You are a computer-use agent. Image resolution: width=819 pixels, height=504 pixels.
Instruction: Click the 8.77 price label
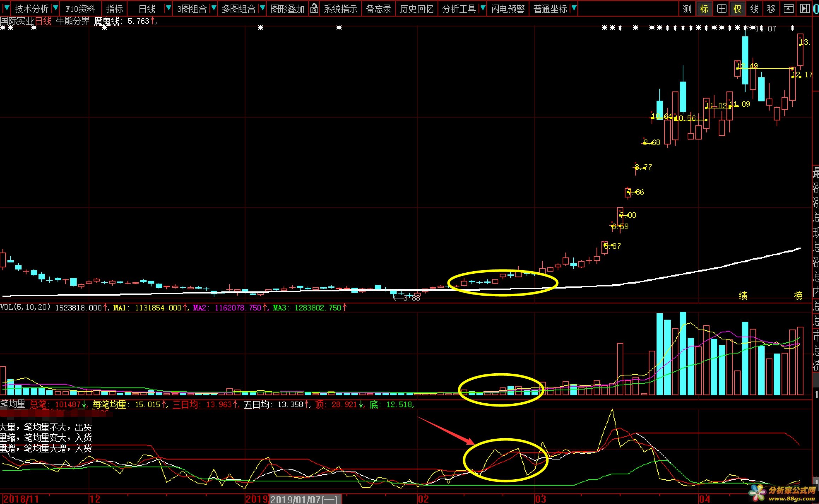click(644, 167)
